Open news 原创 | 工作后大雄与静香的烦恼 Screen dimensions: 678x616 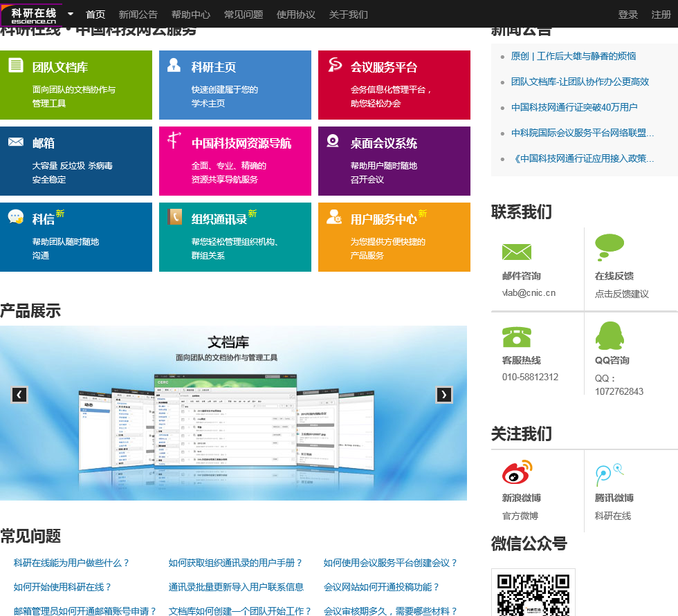(x=574, y=56)
